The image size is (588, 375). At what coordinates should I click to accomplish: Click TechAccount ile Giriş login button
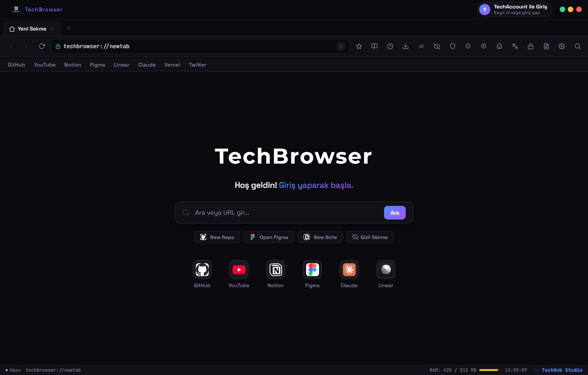[514, 10]
